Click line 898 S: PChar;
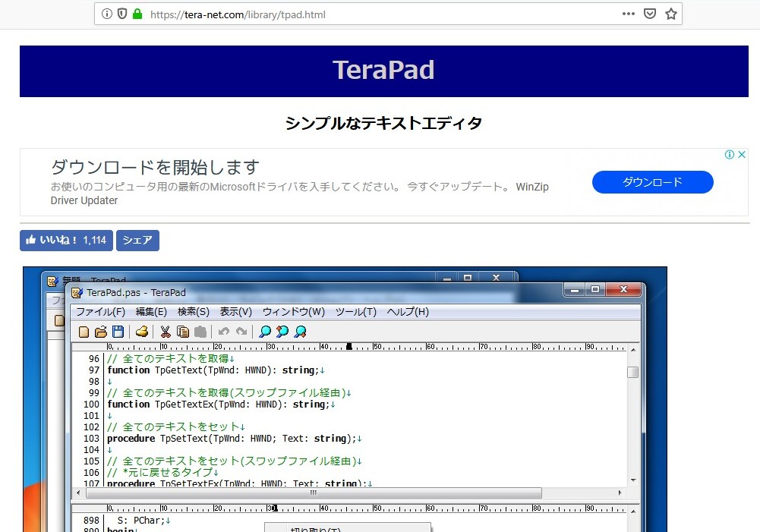 click(x=144, y=521)
